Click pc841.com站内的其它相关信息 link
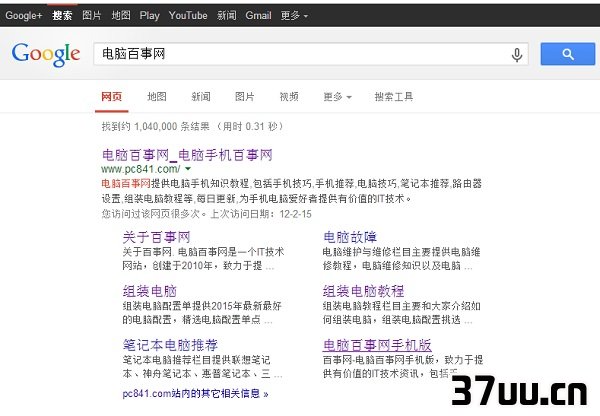Viewport: 600px width, 416px height. pos(195,393)
